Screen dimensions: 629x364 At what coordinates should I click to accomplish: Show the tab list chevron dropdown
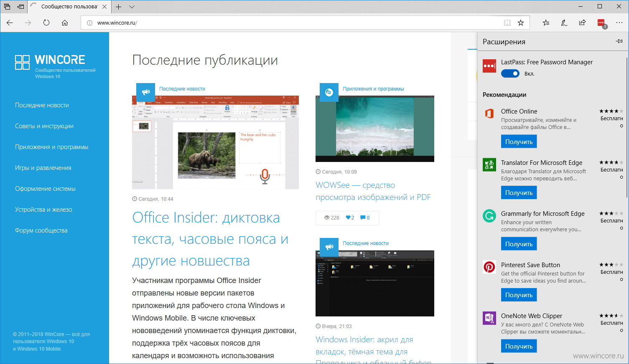coord(132,7)
